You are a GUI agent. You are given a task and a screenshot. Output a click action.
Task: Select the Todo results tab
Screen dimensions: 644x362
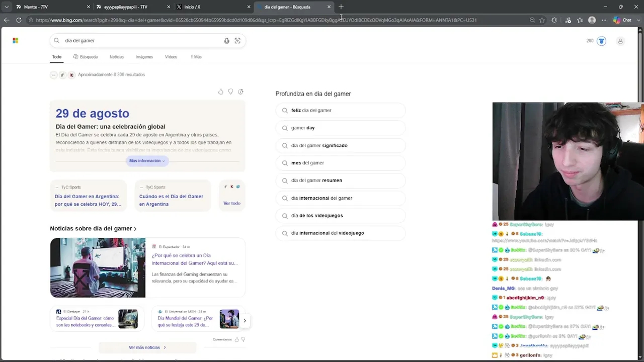[x=56, y=57]
